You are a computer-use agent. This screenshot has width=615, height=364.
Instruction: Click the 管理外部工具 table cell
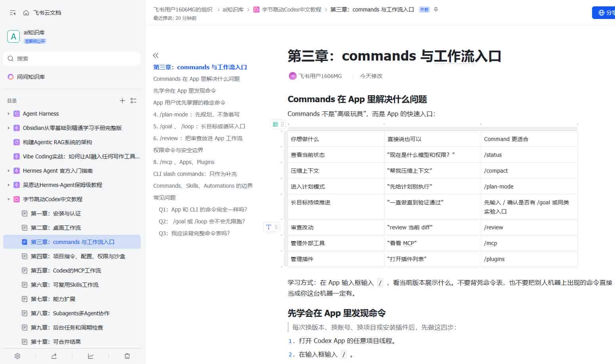(336, 243)
